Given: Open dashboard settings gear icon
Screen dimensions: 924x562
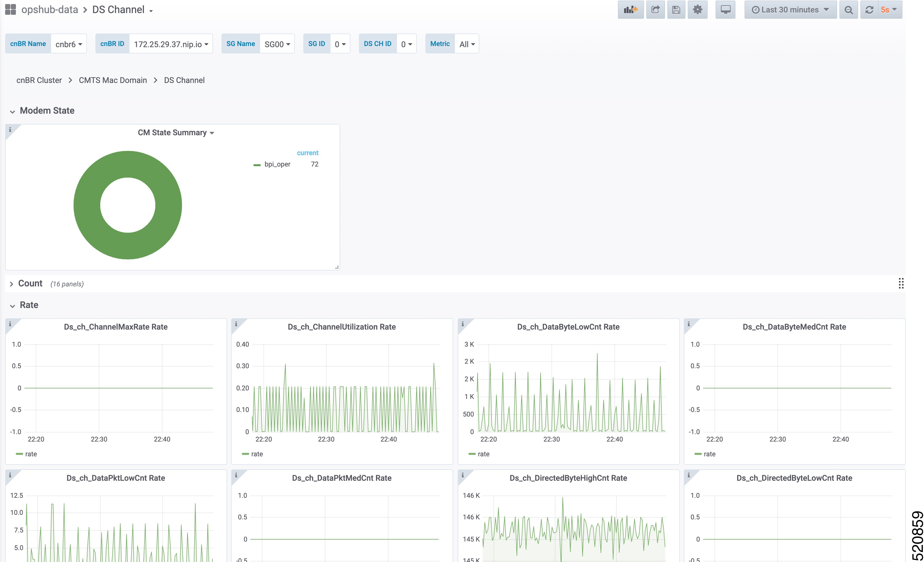Looking at the screenshot, I should 697,10.
